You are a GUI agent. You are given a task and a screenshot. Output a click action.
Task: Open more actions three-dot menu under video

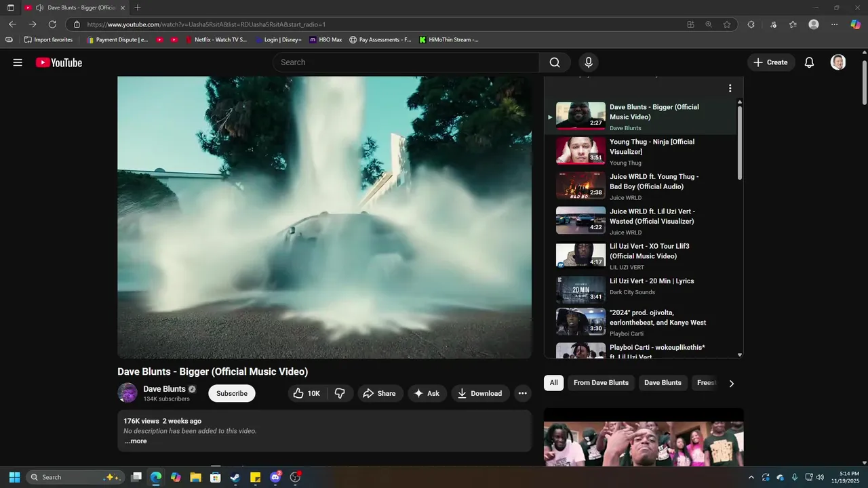point(522,393)
